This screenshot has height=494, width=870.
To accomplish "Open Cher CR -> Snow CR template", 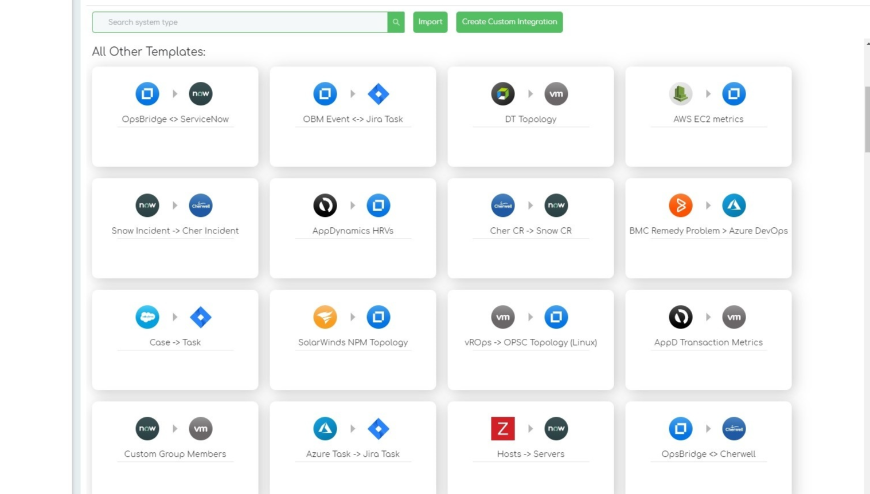I will tap(530, 230).
